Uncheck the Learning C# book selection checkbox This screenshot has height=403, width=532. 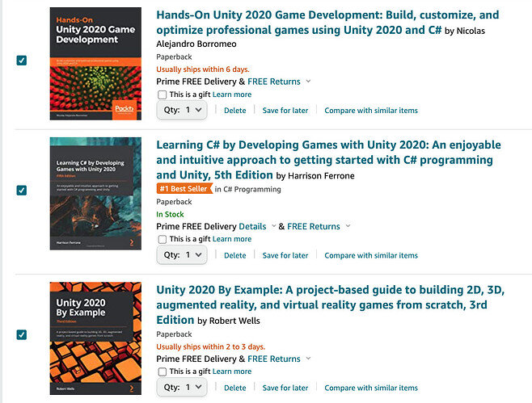click(x=21, y=190)
